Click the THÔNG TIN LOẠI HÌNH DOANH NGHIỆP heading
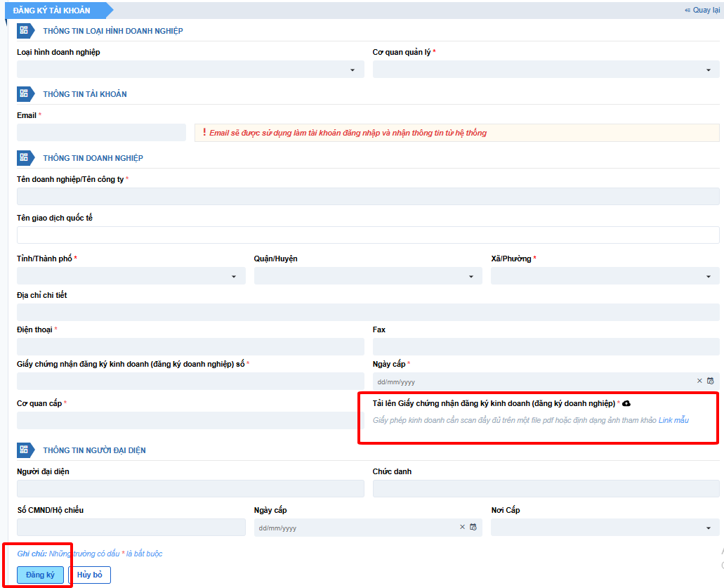Image resolution: width=724 pixels, height=588 pixels. click(x=112, y=31)
